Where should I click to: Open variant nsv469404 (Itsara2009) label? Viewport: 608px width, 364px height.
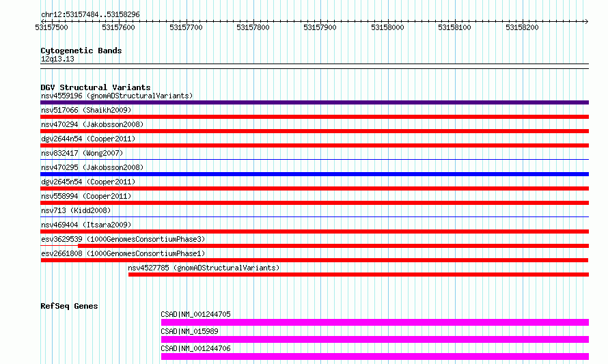click(x=86, y=225)
